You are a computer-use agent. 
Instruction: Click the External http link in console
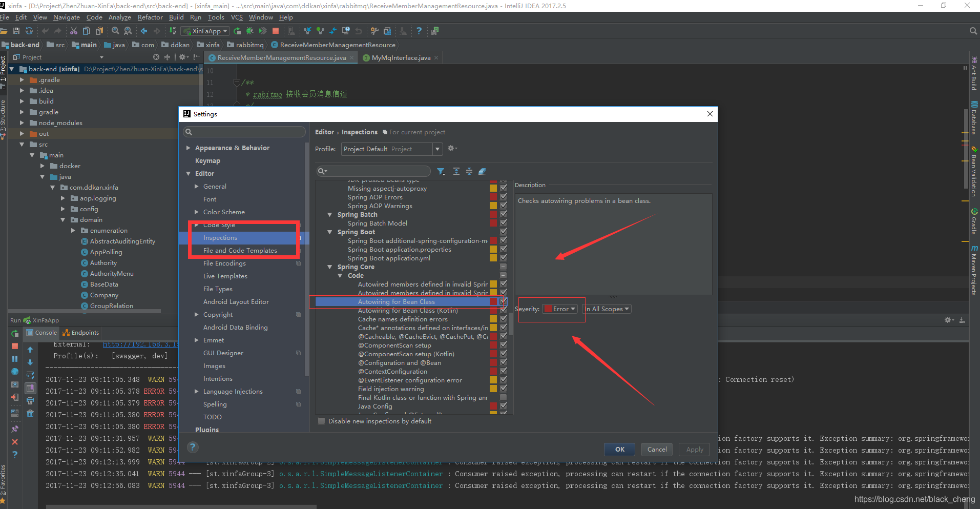tap(140, 344)
